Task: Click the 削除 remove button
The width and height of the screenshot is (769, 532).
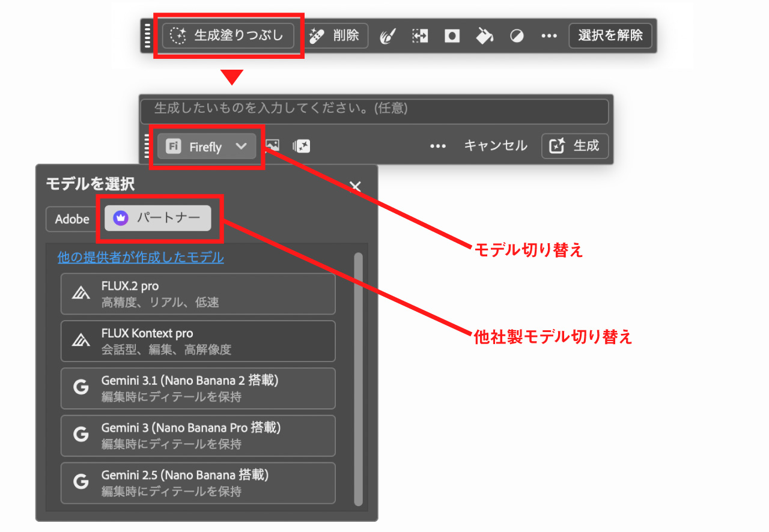Action: tap(334, 35)
